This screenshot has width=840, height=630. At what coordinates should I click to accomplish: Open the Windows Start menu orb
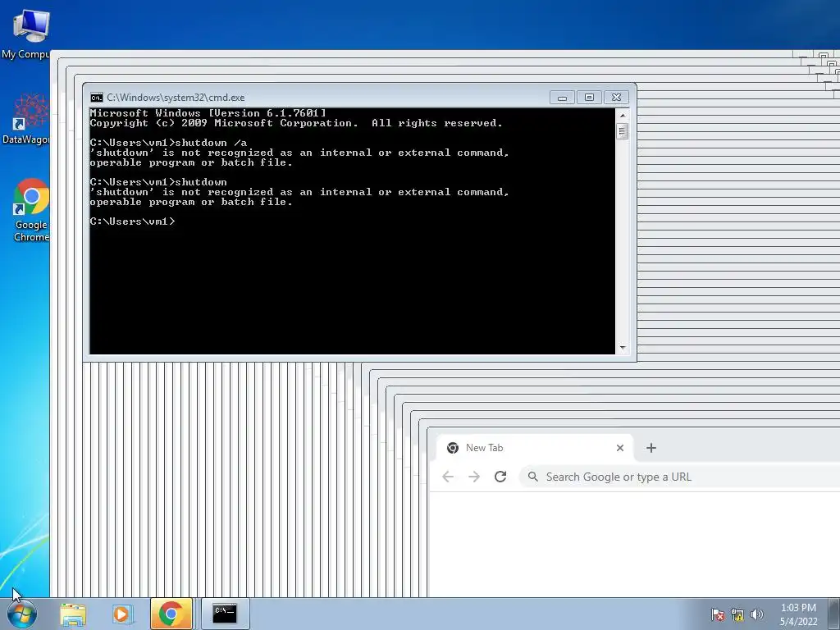click(x=22, y=614)
